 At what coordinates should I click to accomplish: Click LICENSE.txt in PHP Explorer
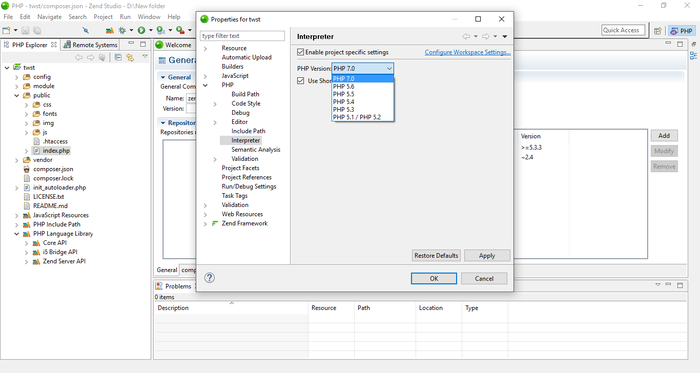click(48, 197)
